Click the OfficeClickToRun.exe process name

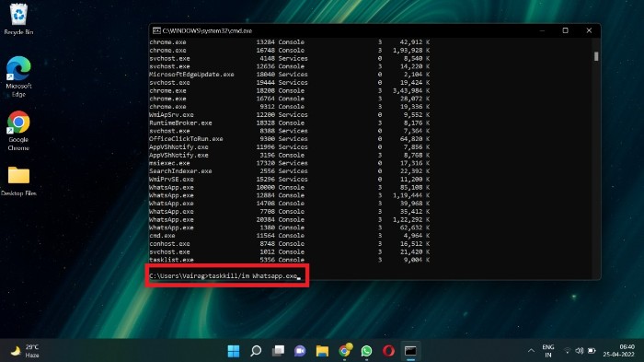pyautogui.click(x=186, y=139)
